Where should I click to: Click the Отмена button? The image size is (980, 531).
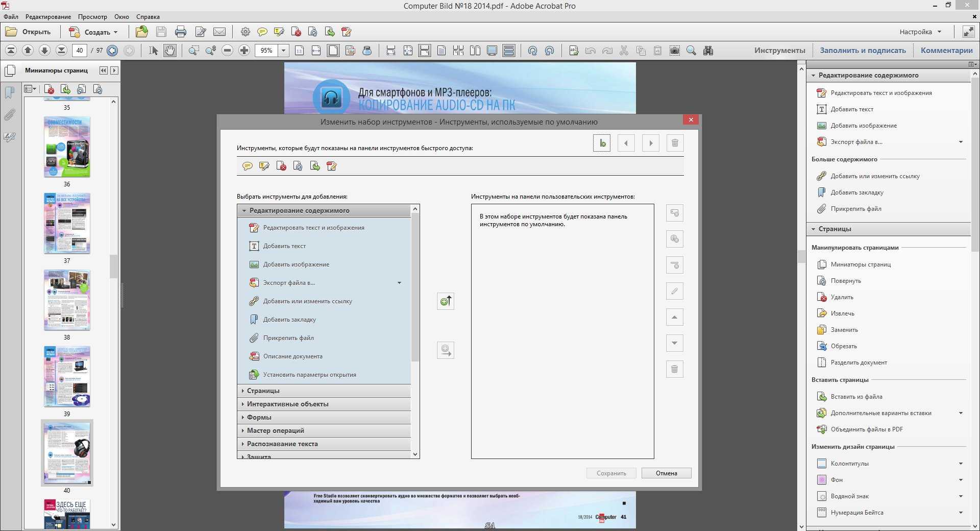[x=667, y=473]
